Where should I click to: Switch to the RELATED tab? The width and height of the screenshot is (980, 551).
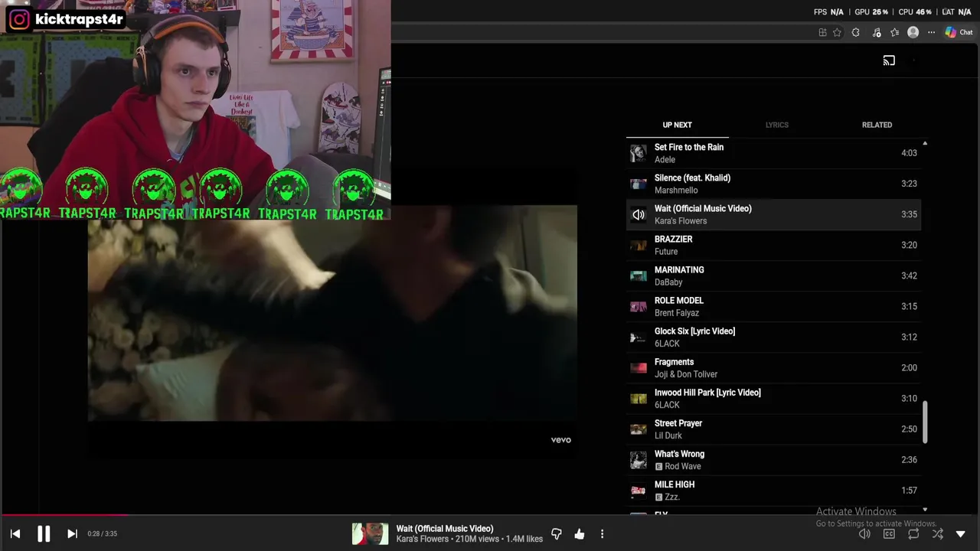point(877,125)
